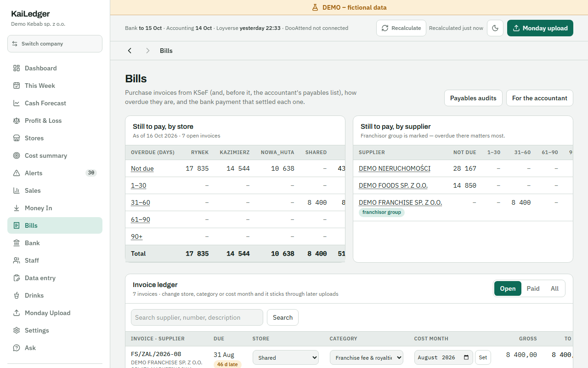This screenshot has height=368, width=588.
Task: Click the Alerts warning triangle icon
Action: pyautogui.click(x=17, y=173)
